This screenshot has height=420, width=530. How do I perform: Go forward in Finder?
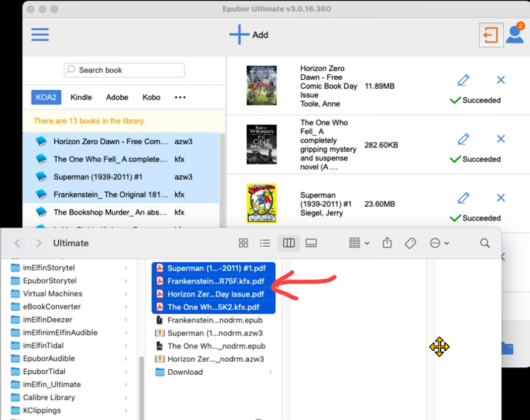tap(38, 243)
